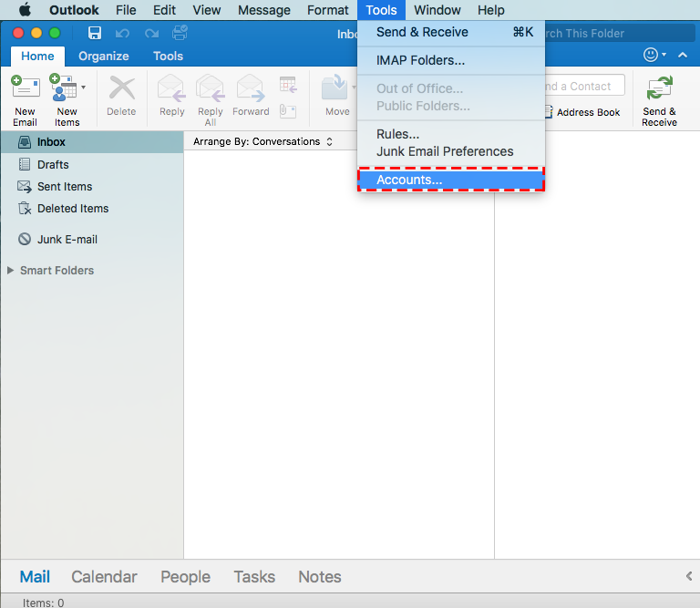The width and height of the screenshot is (700, 608).
Task: Open the File menu
Action: coord(126,10)
